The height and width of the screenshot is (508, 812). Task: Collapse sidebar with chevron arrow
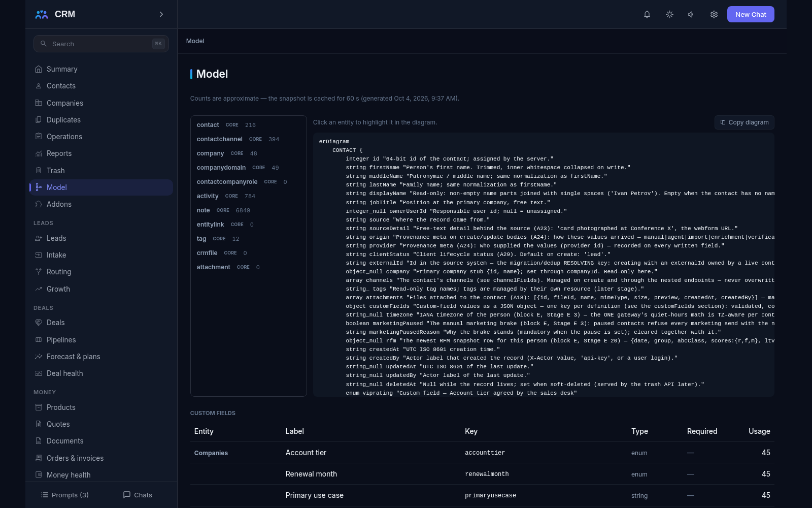(x=161, y=14)
